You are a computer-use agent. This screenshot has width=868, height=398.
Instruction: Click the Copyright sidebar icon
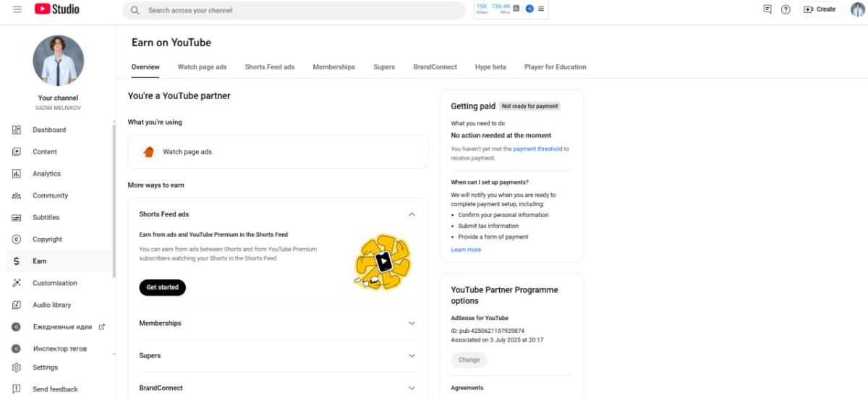pos(17,240)
